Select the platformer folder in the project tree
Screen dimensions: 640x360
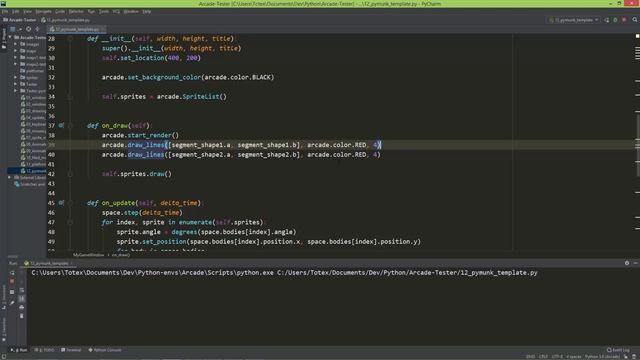33,71
